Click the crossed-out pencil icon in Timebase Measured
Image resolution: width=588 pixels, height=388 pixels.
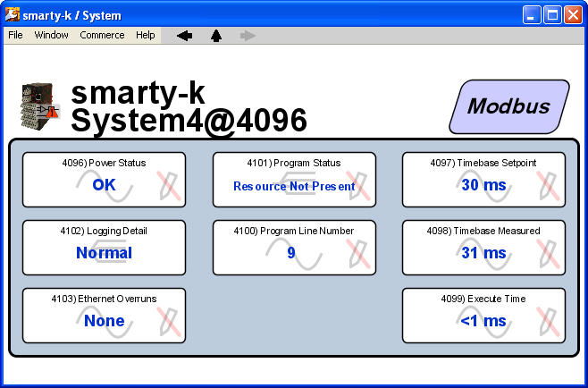548,254
